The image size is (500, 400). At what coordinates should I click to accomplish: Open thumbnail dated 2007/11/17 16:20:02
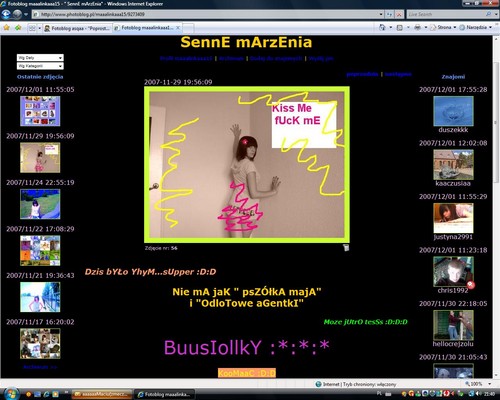click(40, 344)
